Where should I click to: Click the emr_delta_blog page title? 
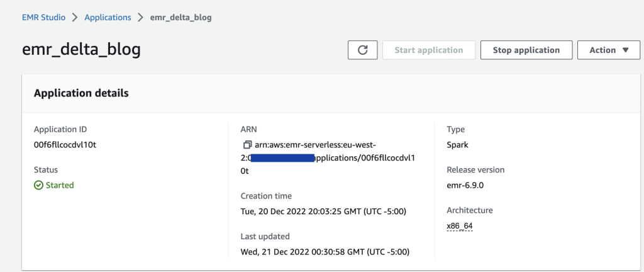click(81, 50)
